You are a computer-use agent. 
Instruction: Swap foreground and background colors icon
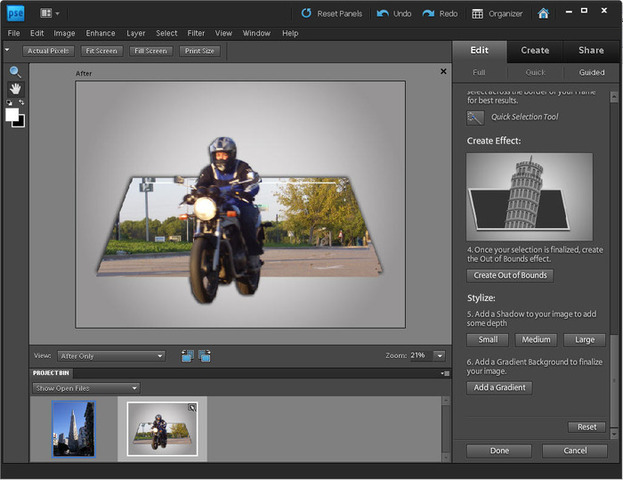point(22,102)
